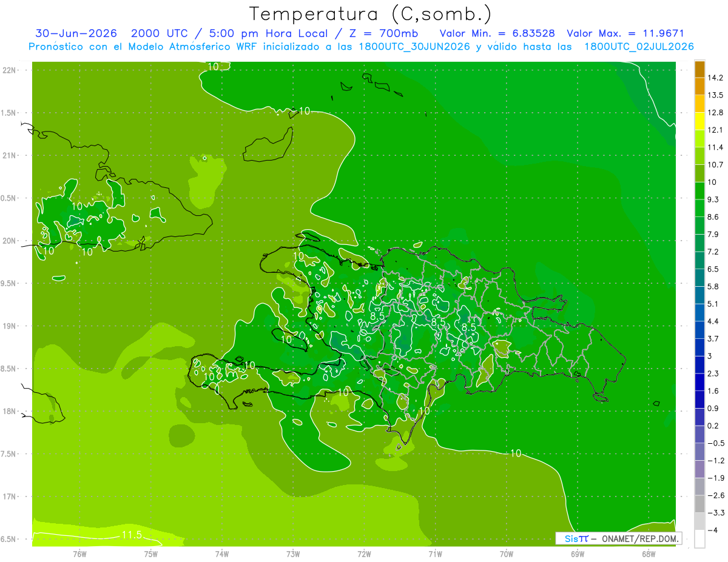
Task: Select the gray swatch between -2.6 and -3.3
Action: [699, 503]
